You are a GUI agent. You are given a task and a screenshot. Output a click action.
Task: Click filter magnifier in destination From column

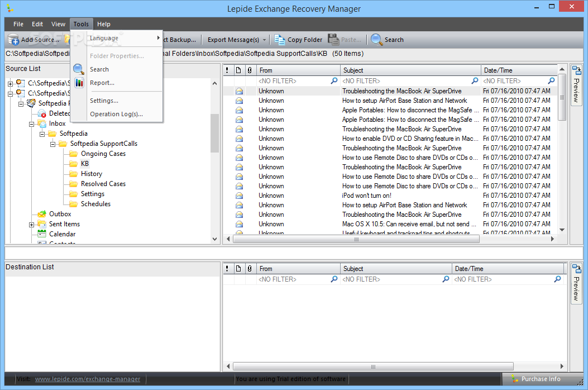click(x=334, y=279)
